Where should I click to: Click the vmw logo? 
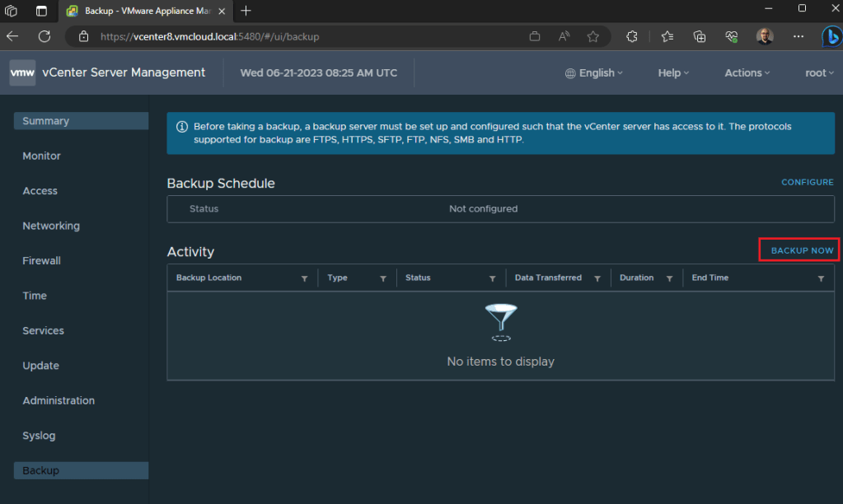pos(22,72)
